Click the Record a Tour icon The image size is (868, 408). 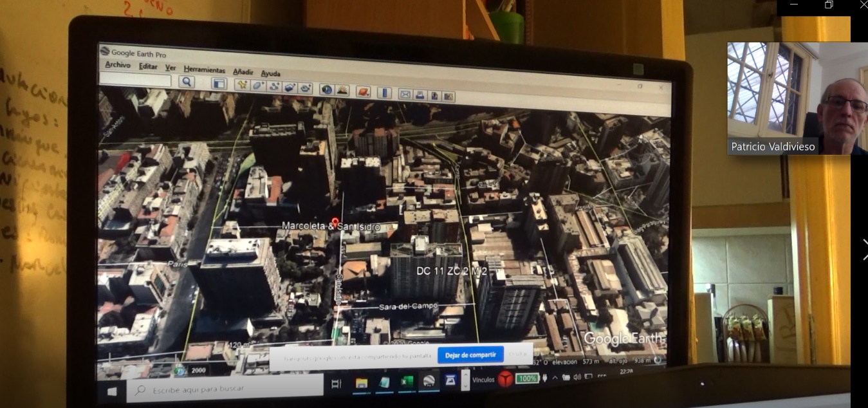(x=305, y=88)
